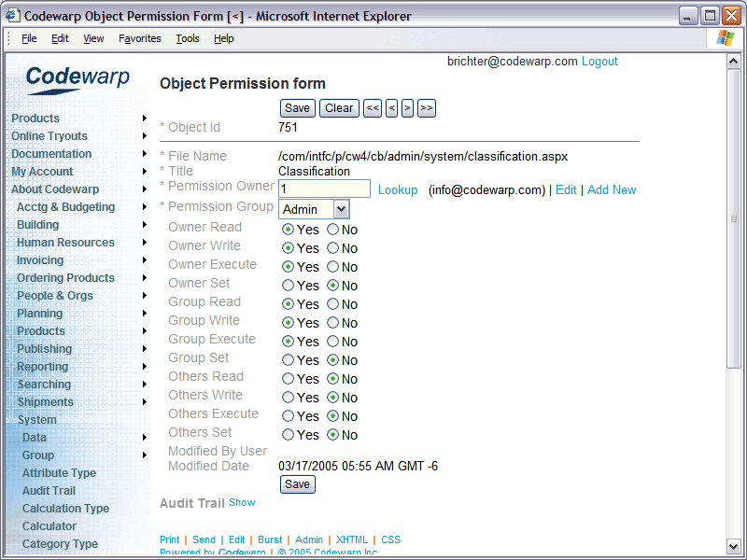Expand the Documentation submenu arrow
This screenshot has width=747, height=560.
tap(145, 154)
